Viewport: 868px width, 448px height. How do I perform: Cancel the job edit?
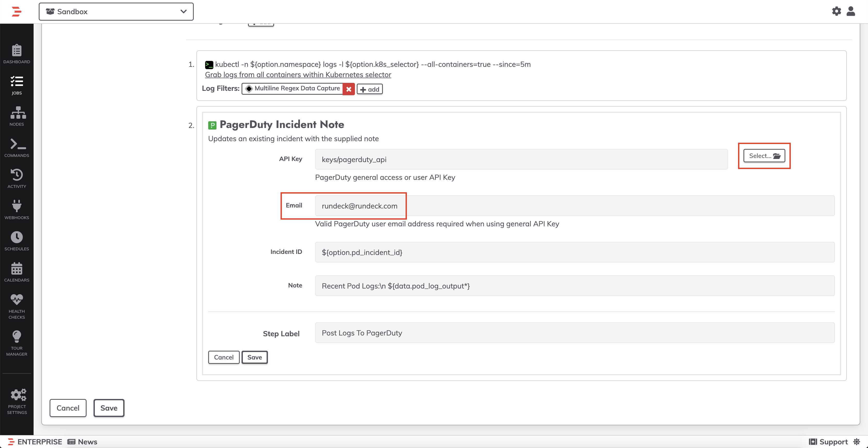[x=68, y=408]
